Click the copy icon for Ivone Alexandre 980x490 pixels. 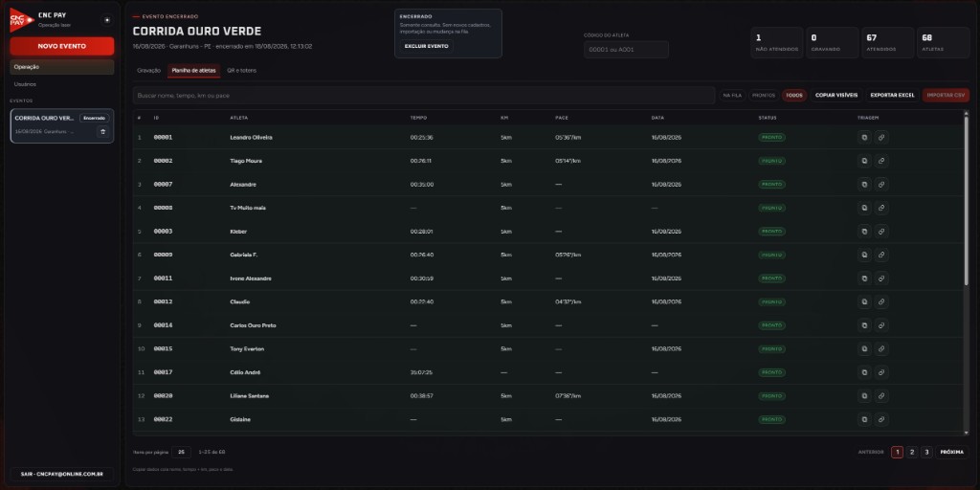coord(864,278)
